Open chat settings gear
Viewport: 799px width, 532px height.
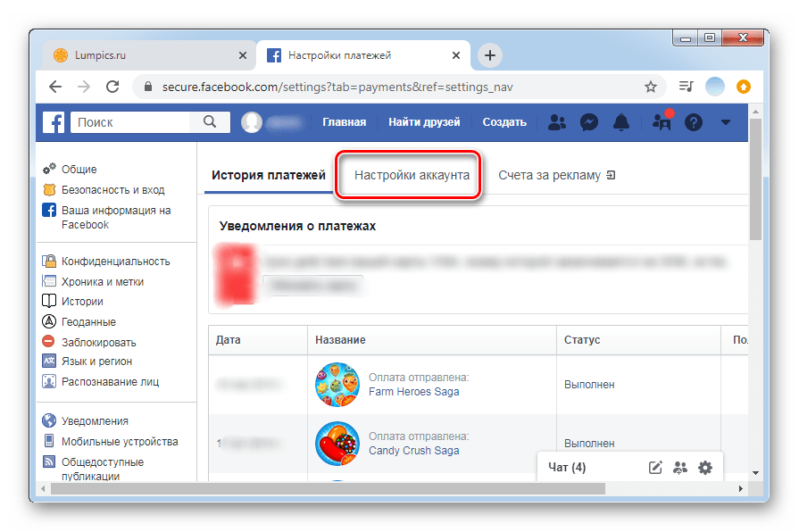point(704,467)
